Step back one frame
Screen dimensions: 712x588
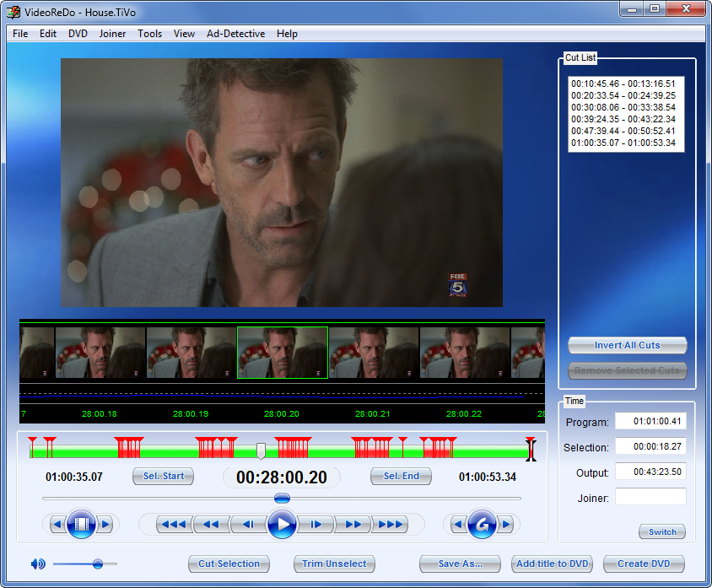248,525
